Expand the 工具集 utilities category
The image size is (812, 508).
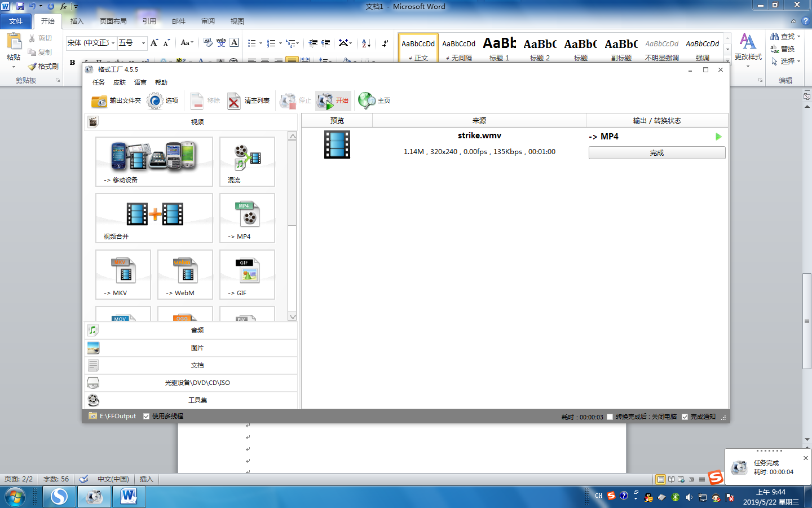(191, 400)
